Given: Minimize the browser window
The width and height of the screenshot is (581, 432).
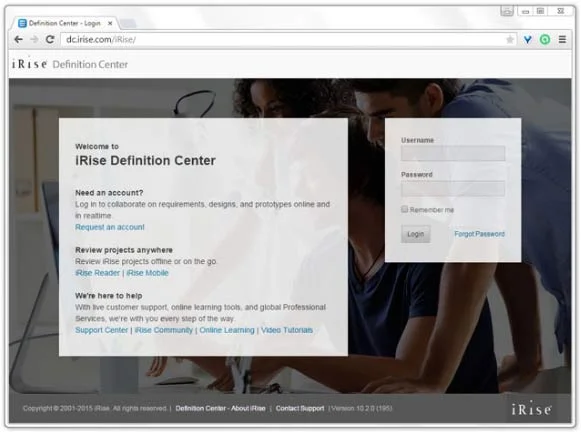Looking at the screenshot, I should (x=525, y=11).
